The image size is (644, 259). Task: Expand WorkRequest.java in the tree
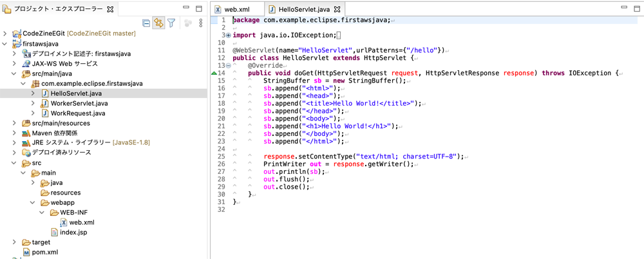tap(33, 113)
